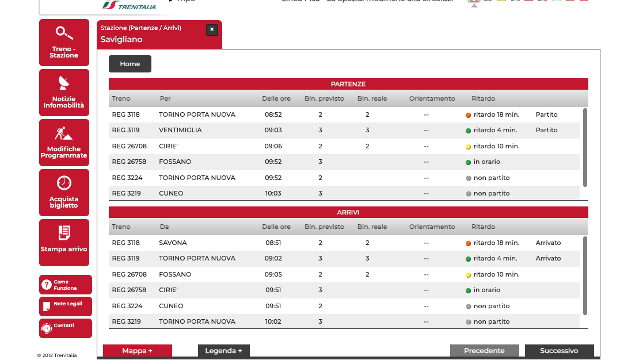This screenshot has height=364, width=624.
Task: Close the Savigliano station tab
Action: (212, 30)
